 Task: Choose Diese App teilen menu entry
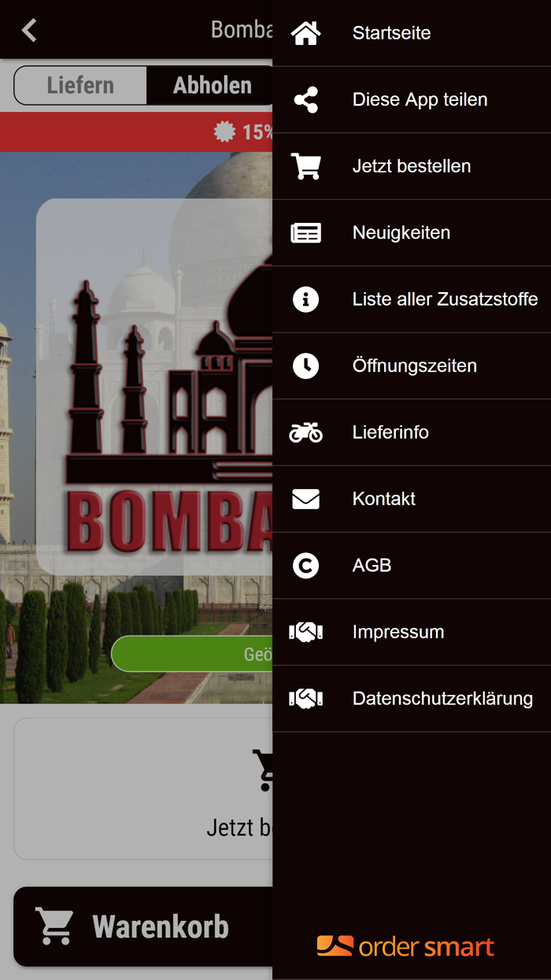click(412, 100)
